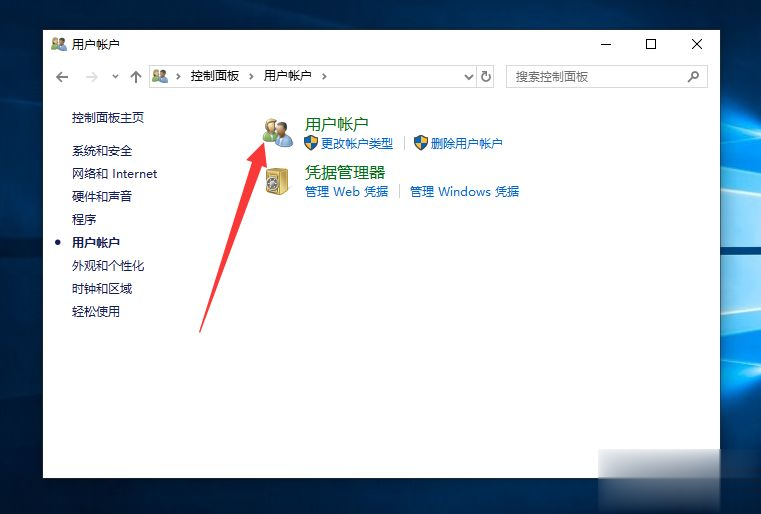Expand chevron after 用户帐户 breadcrumb
Image resolution: width=761 pixels, height=514 pixels.
pos(324,76)
